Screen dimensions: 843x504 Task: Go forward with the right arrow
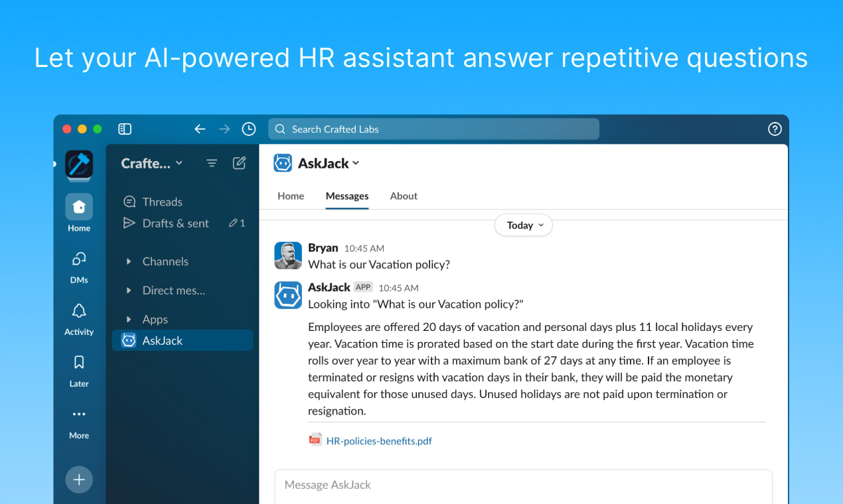[224, 129]
